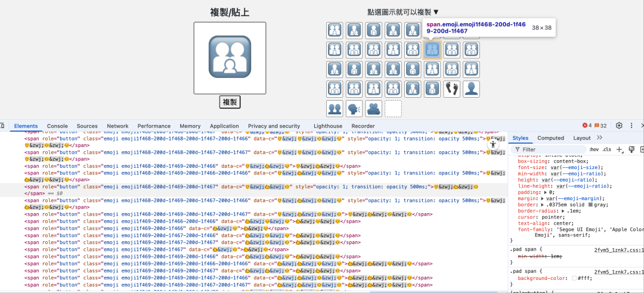Open the Memory tab

pos(190,126)
